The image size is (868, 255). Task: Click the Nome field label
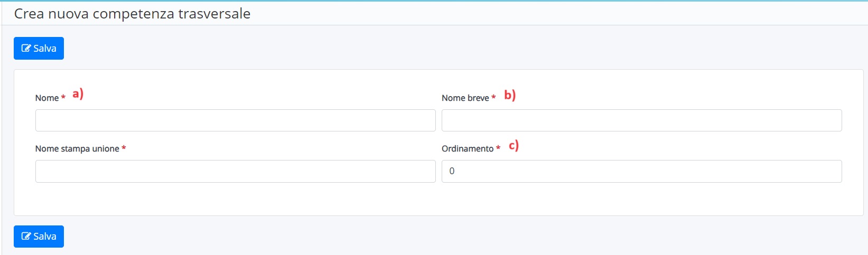46,98
